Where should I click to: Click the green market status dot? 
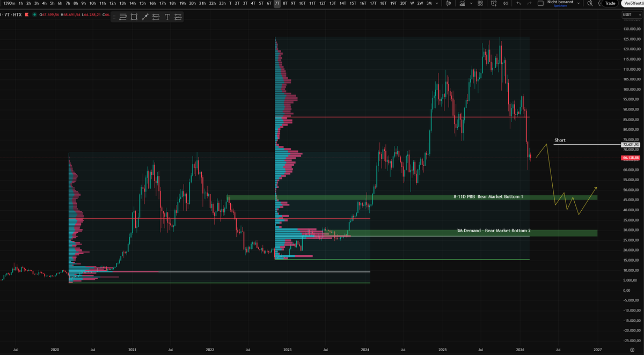pos(34,14)
